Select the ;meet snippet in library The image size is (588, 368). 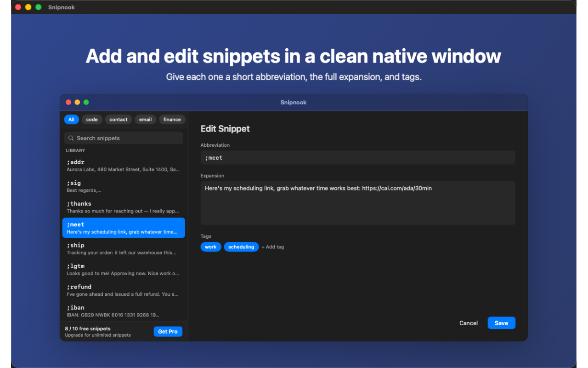click(x=124, y=228)
